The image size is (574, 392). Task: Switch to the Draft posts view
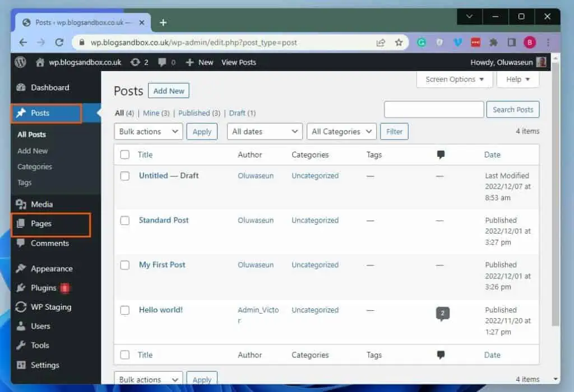coord(237,113)
